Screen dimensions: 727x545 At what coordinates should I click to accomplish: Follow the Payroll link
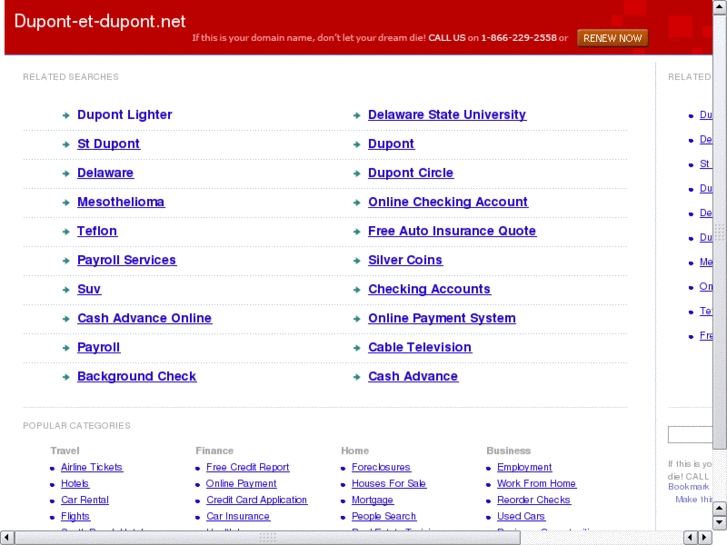pos(99,347)
